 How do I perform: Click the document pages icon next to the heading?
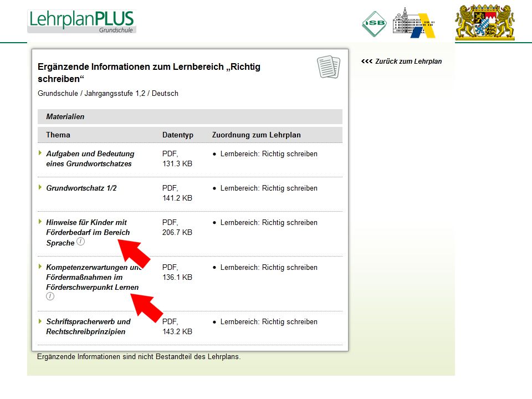[x=329, y=67]
